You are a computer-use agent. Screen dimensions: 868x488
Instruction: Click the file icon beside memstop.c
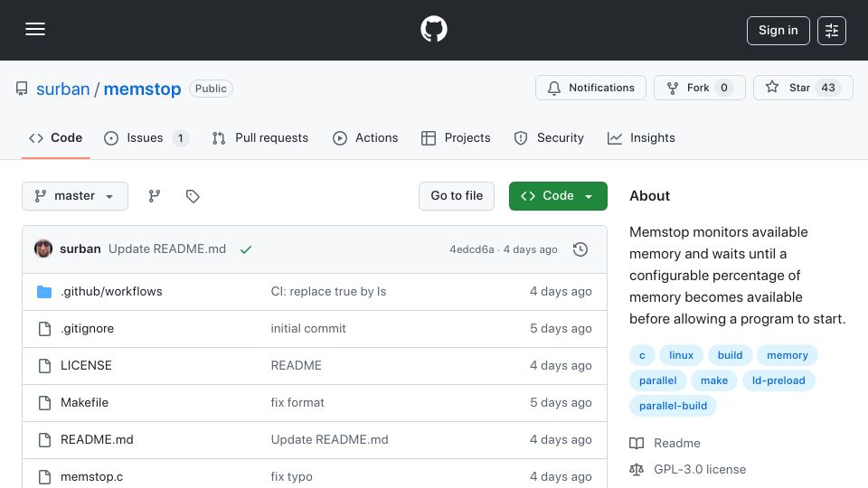click(x=44, y=477)
